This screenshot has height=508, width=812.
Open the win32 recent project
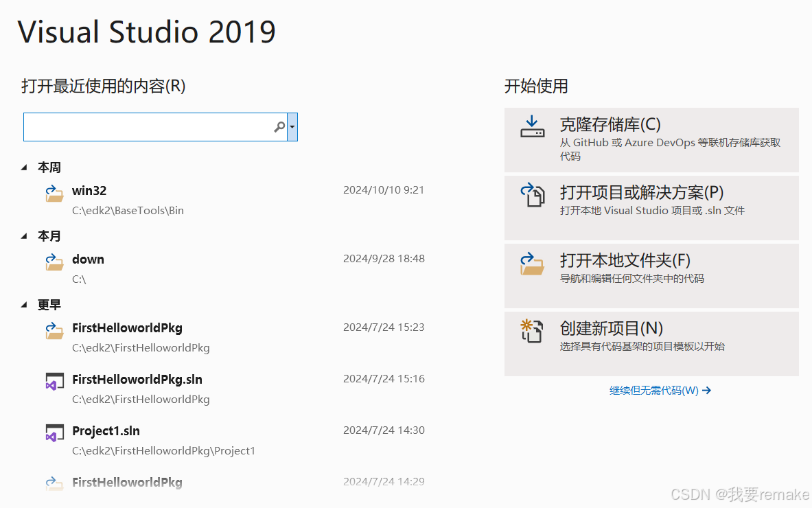point(89,190)
